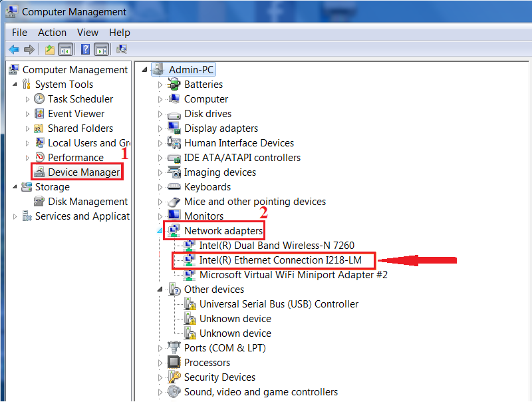Click the Up One Level folder icon
Image resolution: width=532 pixels, height=402 pixels.
click(x=49, y=49)
